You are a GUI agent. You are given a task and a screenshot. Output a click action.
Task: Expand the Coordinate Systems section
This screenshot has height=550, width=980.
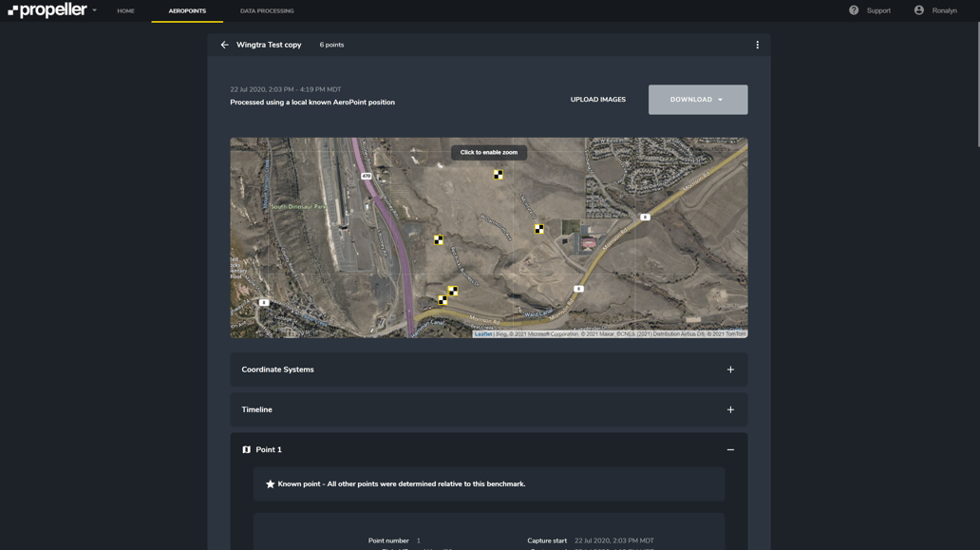click(730, 370)
